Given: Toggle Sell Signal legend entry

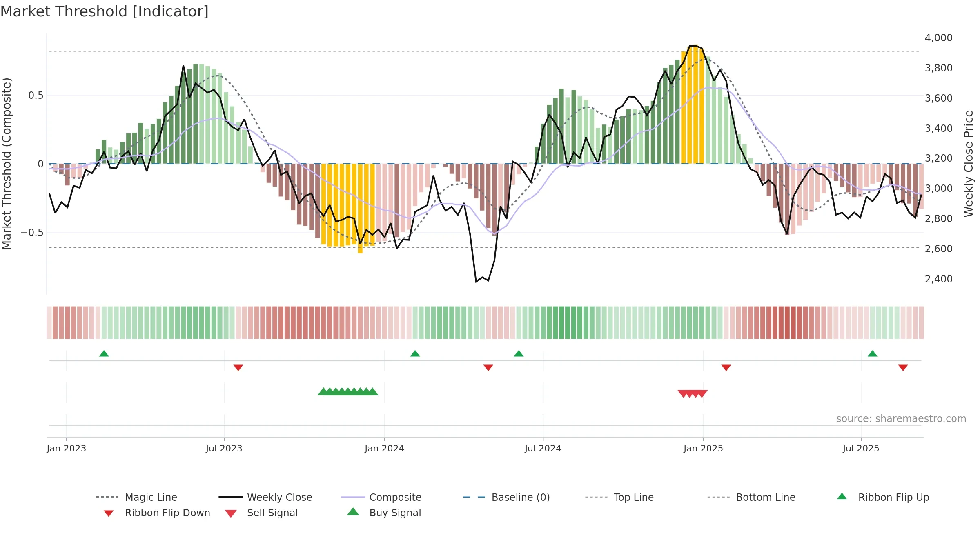Looking at the screenshot, I should pyautogui.click(x=261, y=513).
